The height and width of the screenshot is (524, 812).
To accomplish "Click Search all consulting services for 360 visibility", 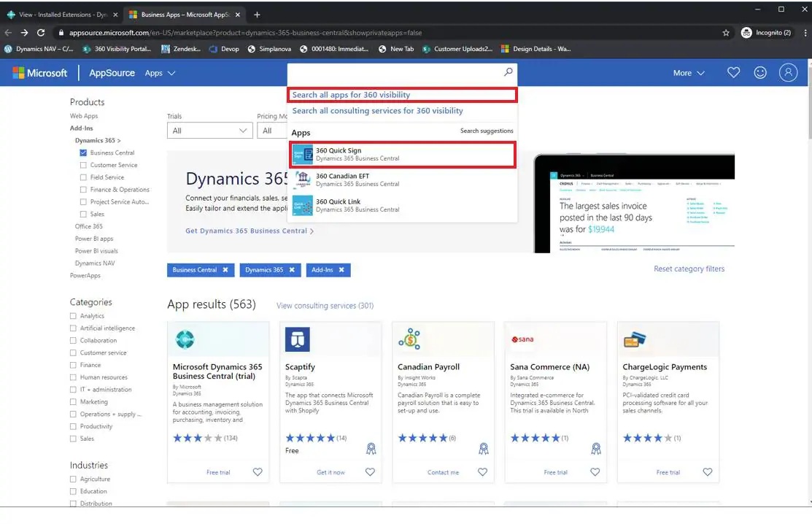I will pos(377,111).
